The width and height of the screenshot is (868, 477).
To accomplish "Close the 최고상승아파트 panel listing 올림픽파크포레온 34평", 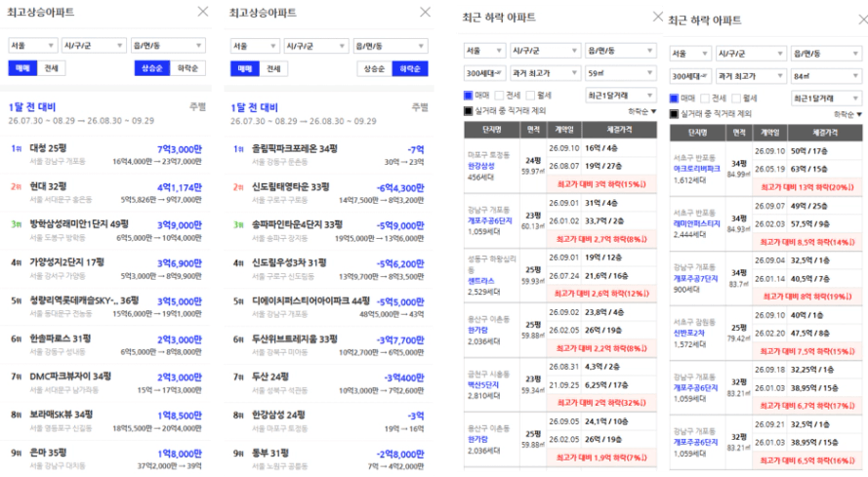I will click(x=425, y=12).
